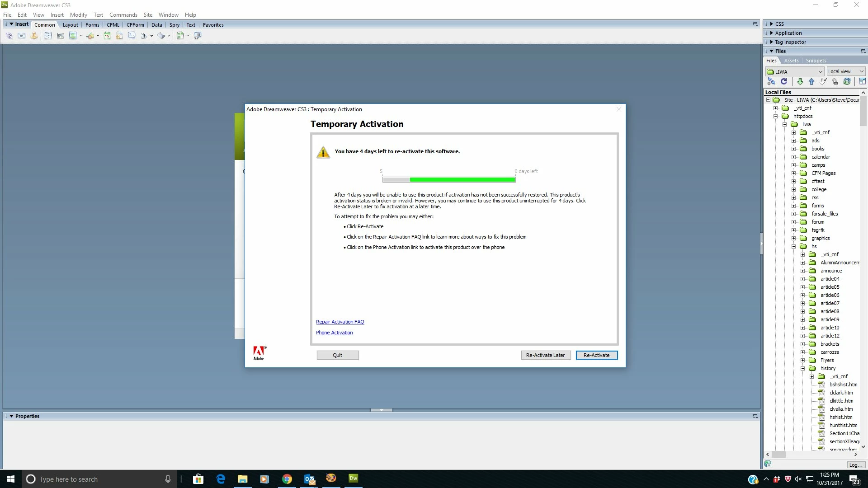Screen dimensions: 868x488
Task: Click Synchronize icon in Files panel
Action: coord(847,81)
